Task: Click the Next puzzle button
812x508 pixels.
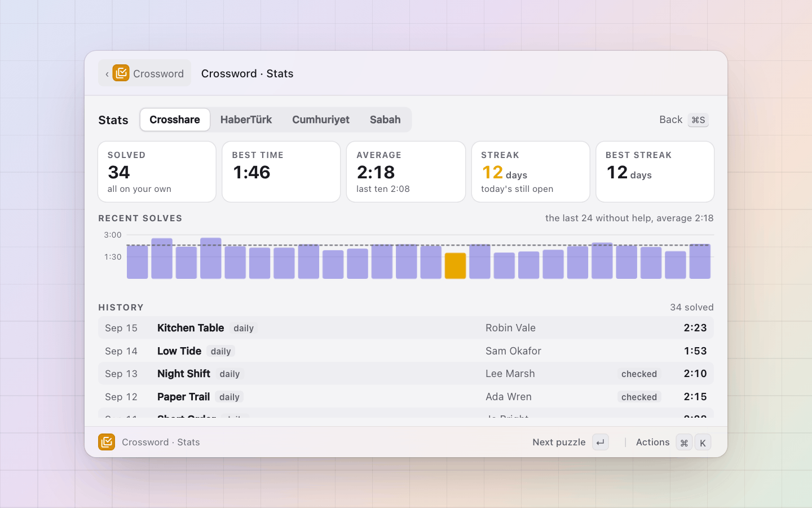Action: click(x=570, y=443)
